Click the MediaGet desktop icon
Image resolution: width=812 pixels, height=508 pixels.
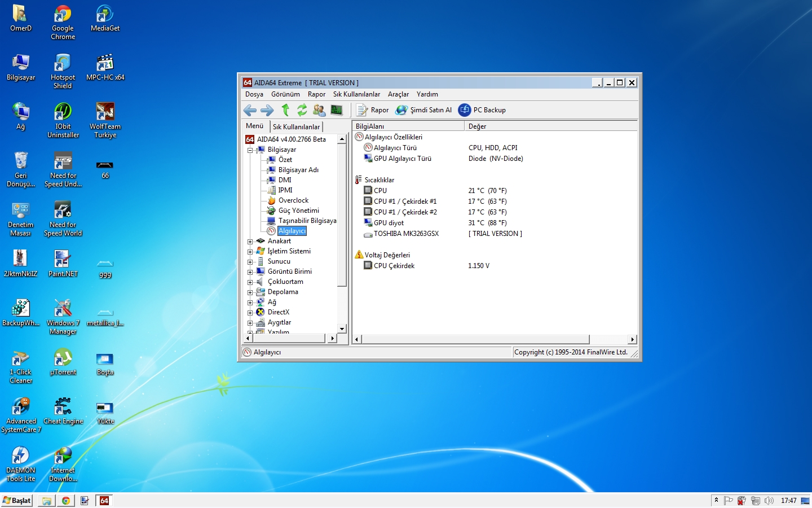[105, 19]
